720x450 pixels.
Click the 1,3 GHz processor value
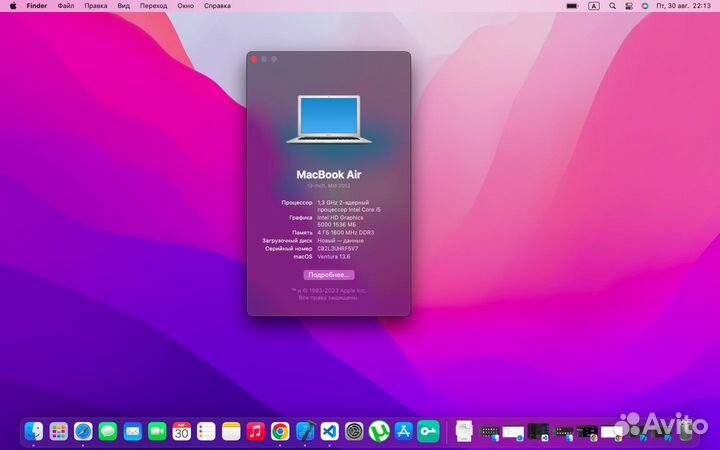point(349,206)
